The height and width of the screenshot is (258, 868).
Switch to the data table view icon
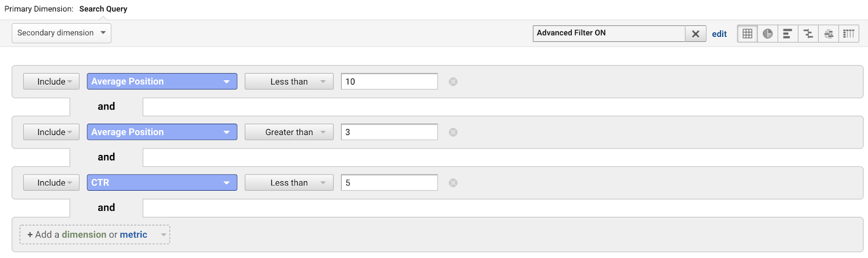point(747,34)
